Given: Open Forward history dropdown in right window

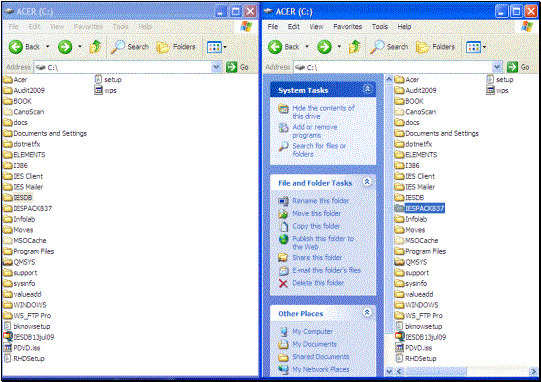Looking at the screenshot, I should 339,47.
